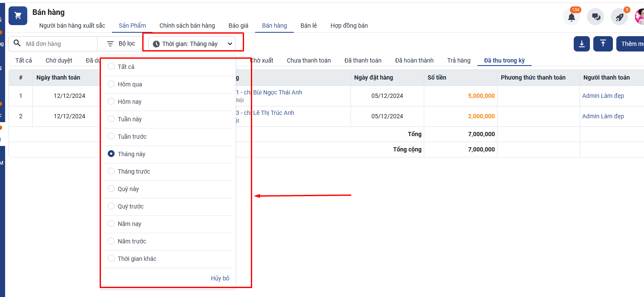This screenshot has height=297, width=644.
Task: Click the "Mã đơn hàng" search field
Action: click(60, 44)
